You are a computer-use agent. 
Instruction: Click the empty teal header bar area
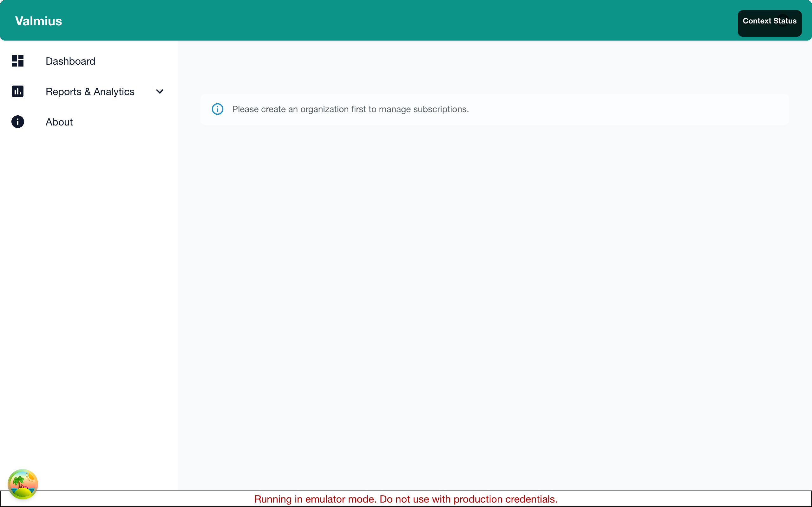pyautogui.click(x=403, y=20)
